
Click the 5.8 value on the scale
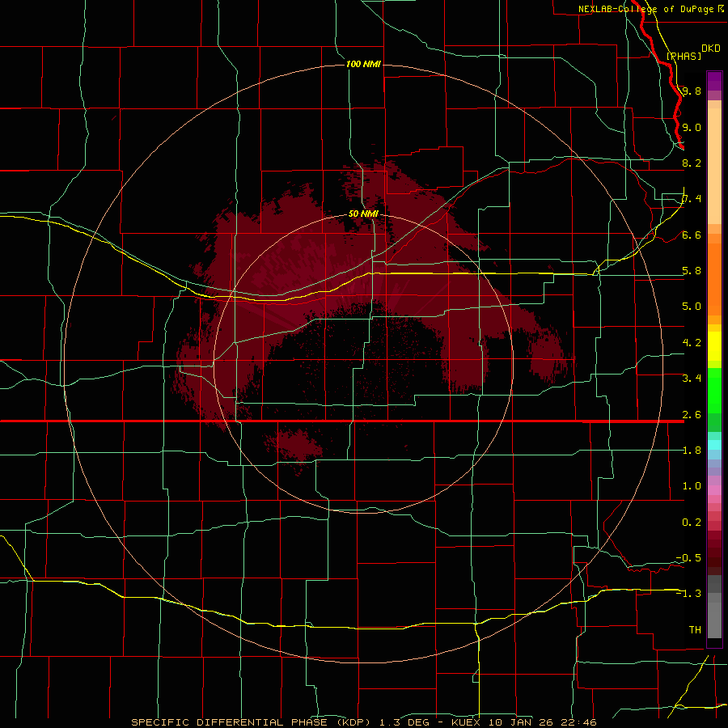tap(692, 270)
